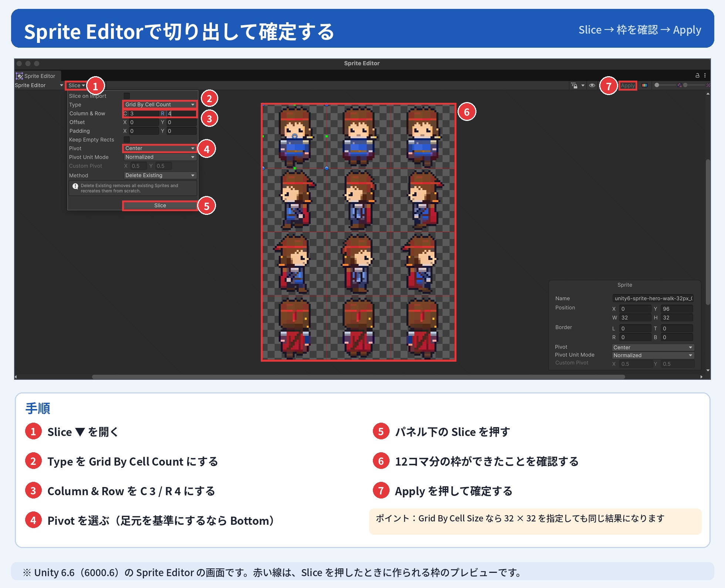725x588 pixels.
Task: Click the Apply button in the toolbar
Action: [x=628, y=85]
